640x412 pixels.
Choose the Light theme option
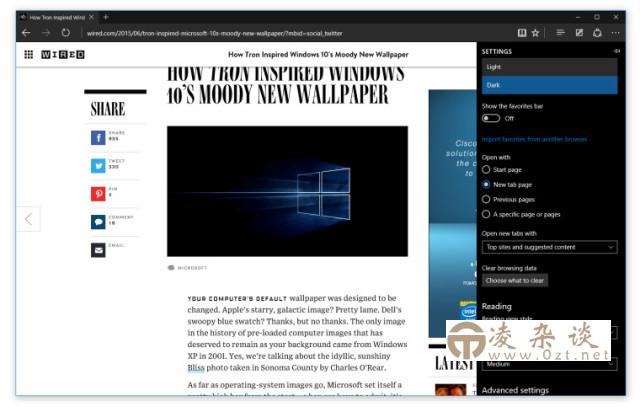point(549,67)
